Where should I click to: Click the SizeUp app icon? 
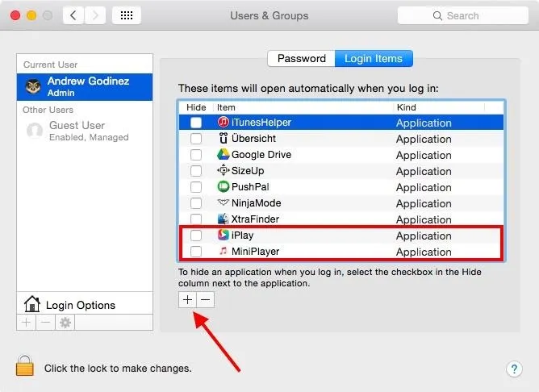click(224, 170)
